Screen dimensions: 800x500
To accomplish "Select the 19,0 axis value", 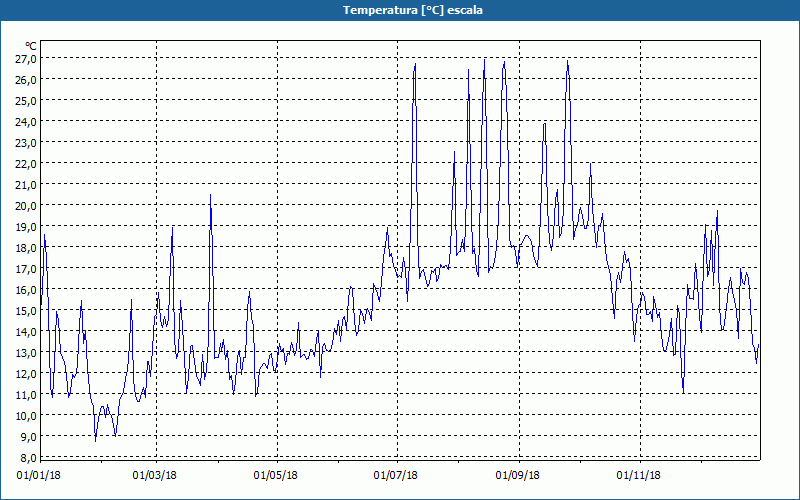I will pyautogui.click(x=26, y=227).
